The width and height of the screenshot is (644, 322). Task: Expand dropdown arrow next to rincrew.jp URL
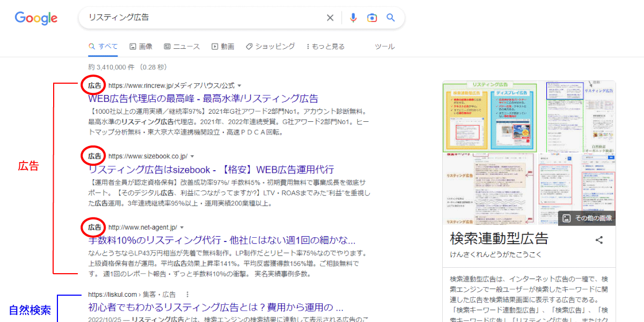tap(239, 86)
